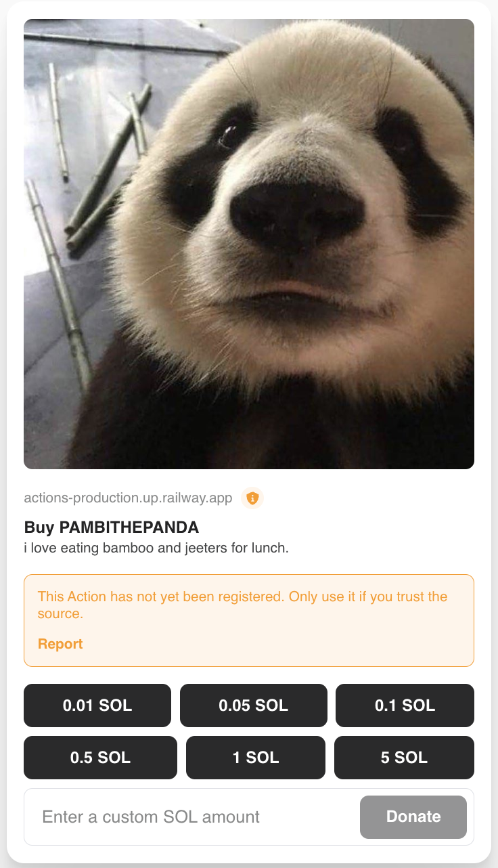
Task: Select the 0.05 SOL button
Action: 254,706
